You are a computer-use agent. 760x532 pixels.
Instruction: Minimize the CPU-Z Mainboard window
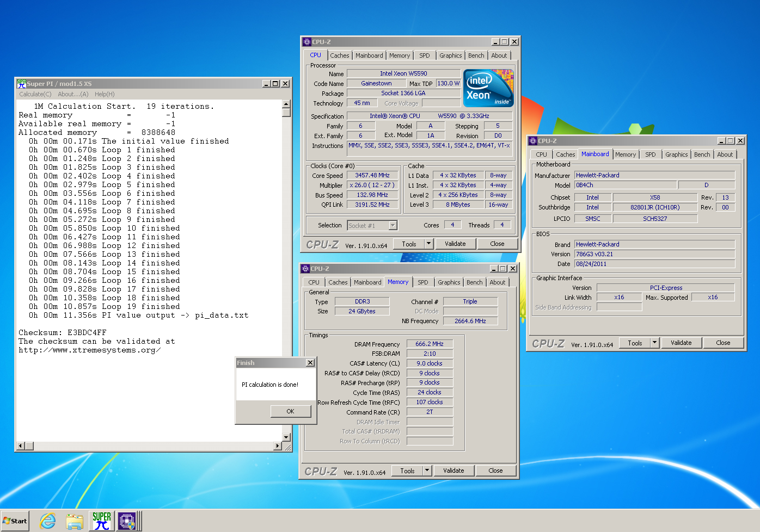[x=721, y=141]
